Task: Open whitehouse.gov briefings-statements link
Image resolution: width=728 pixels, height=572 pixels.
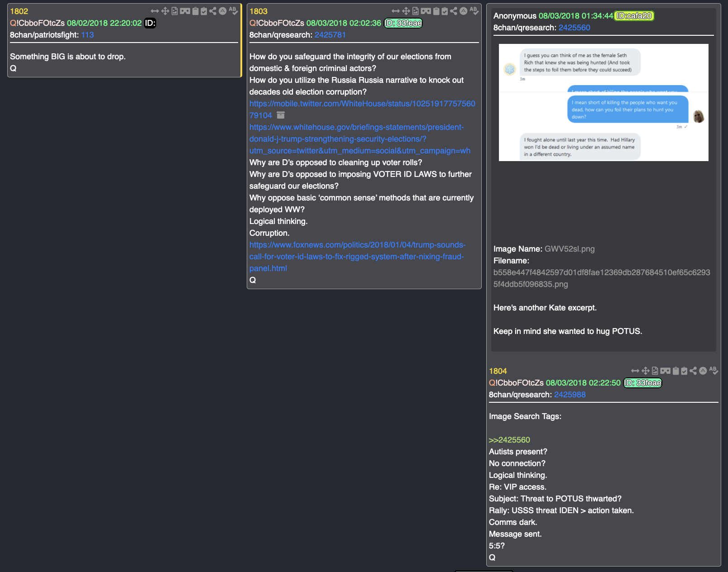Action: click(360, 139)
